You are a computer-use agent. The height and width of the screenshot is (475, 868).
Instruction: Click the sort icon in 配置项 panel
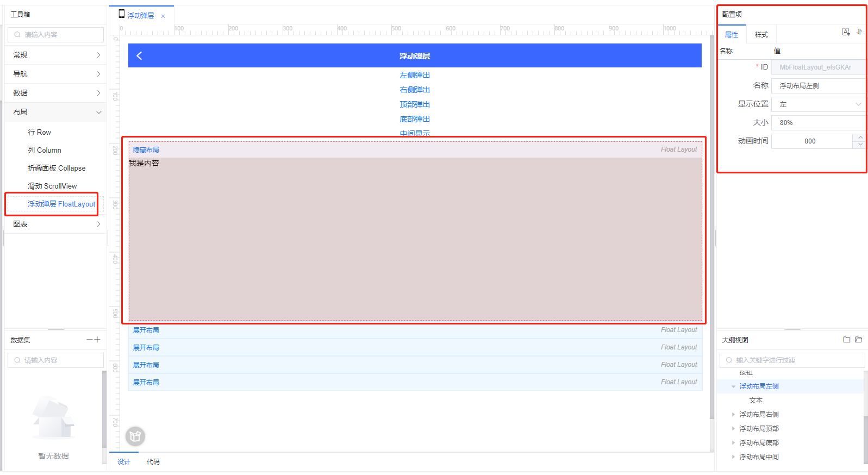859,32
